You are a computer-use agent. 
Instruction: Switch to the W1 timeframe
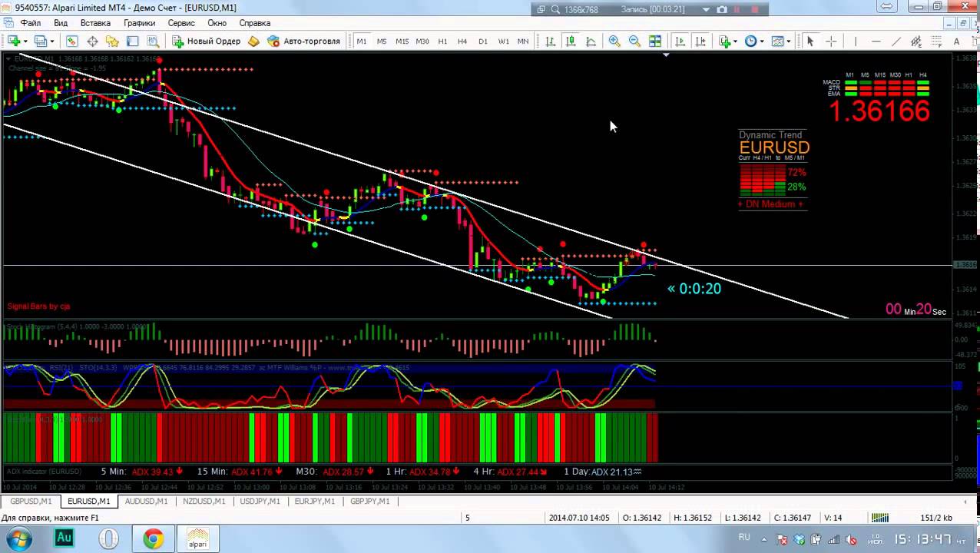[503, 41]
